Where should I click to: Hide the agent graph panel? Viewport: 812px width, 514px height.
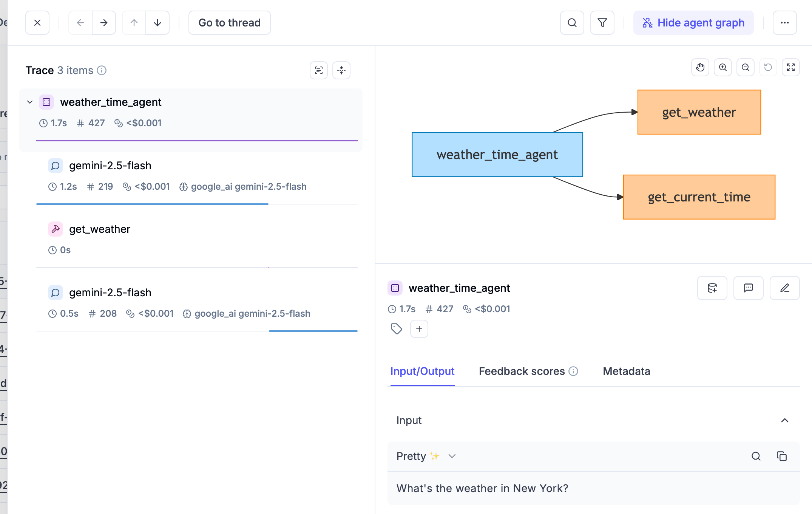tap(693, 23)
